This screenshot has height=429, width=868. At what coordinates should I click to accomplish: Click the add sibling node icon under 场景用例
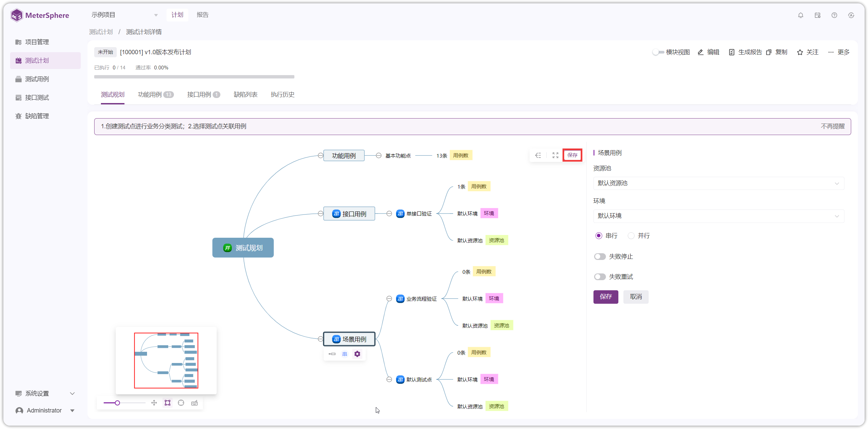tap(332, 354)
